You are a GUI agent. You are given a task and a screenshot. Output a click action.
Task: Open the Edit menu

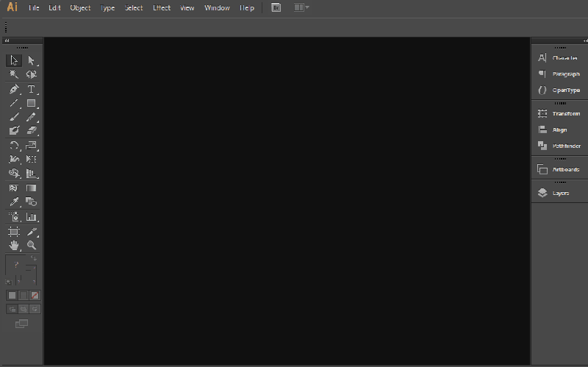point(54,8)
